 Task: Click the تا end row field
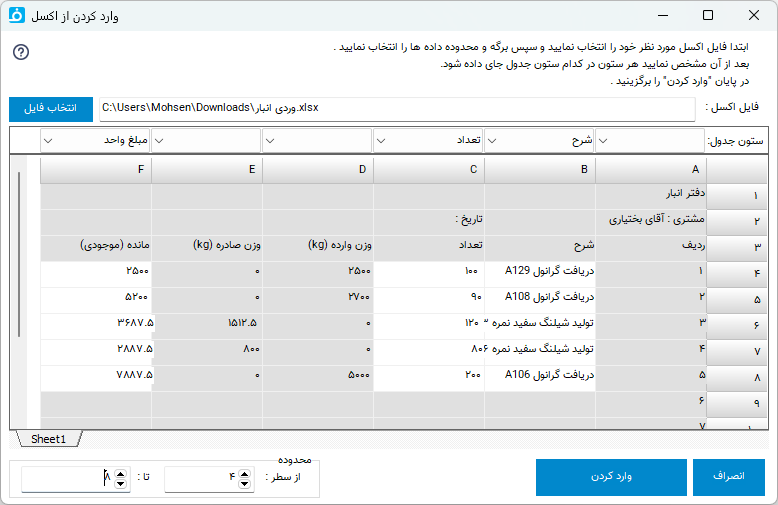75,479
